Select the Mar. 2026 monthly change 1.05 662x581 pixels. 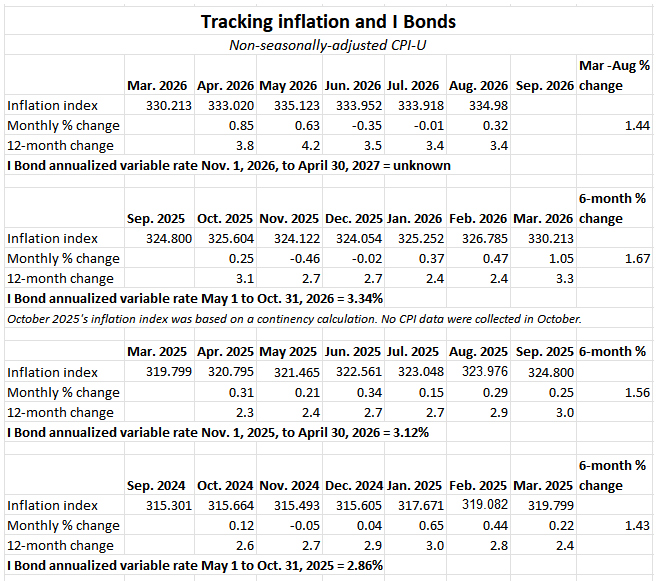[x=561, y=258]
